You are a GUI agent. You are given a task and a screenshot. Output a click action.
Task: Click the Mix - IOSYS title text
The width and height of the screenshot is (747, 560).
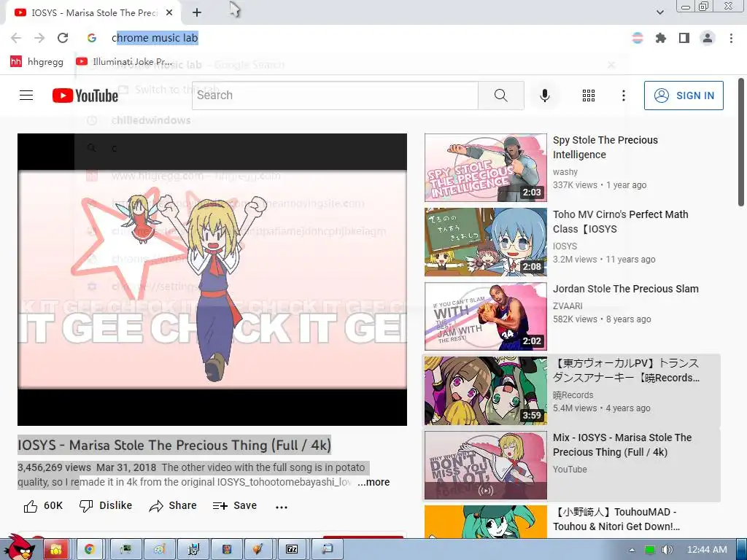[622, 445]
